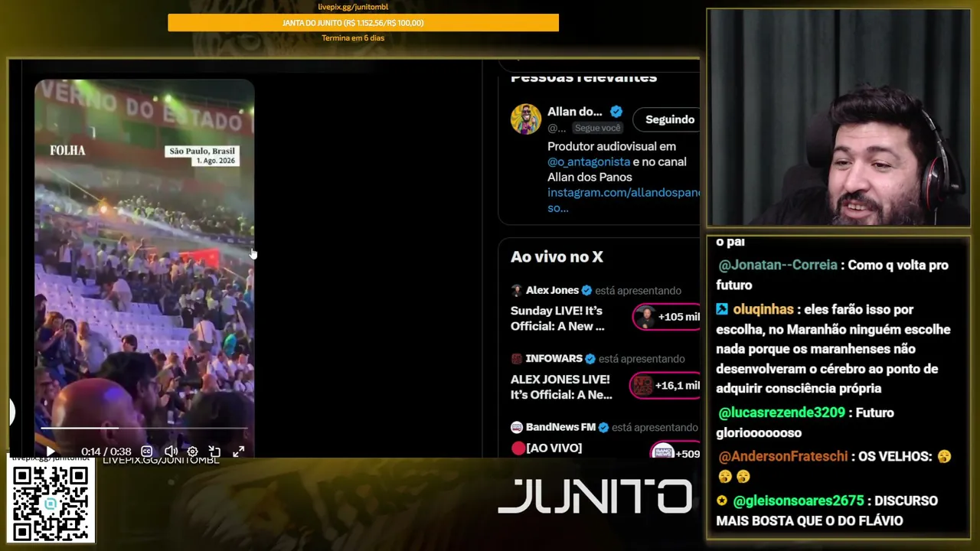Click the "Segue você" label
Screen dimensions: 980x551
pyautogui.click(x=598, y=128)
